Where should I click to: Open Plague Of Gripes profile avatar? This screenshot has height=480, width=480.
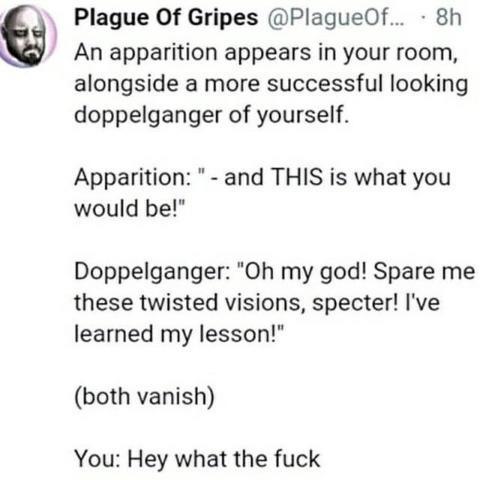28,37
